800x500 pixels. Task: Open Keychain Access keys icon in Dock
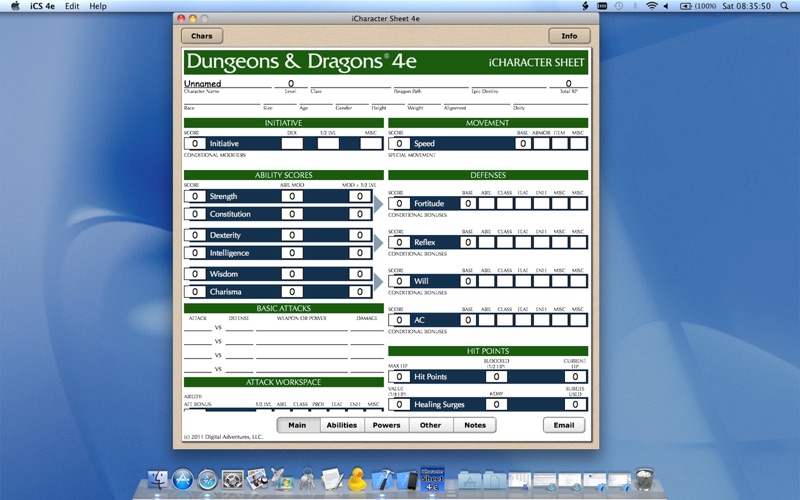point(308,480)
